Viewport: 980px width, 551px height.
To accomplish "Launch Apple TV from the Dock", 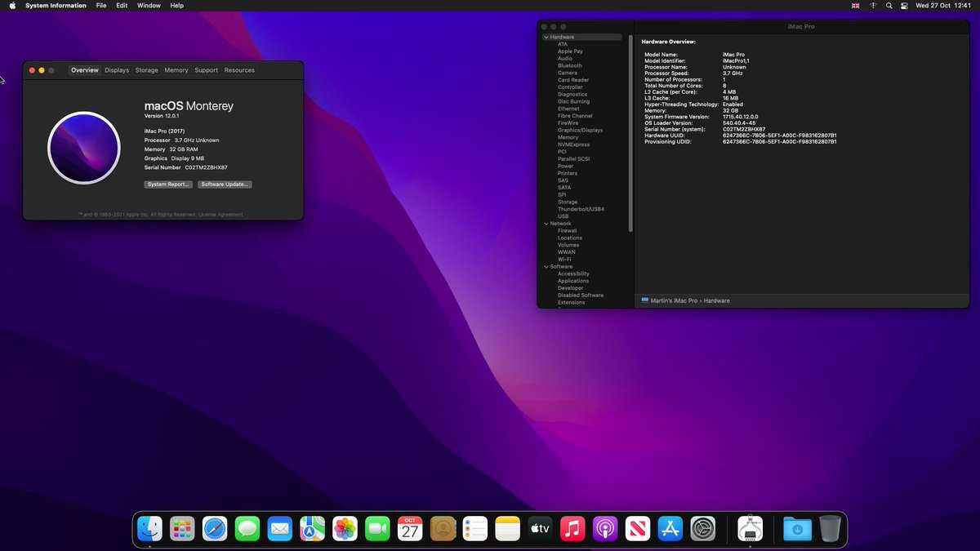I will pyautogui.click(x=540, y=529).
